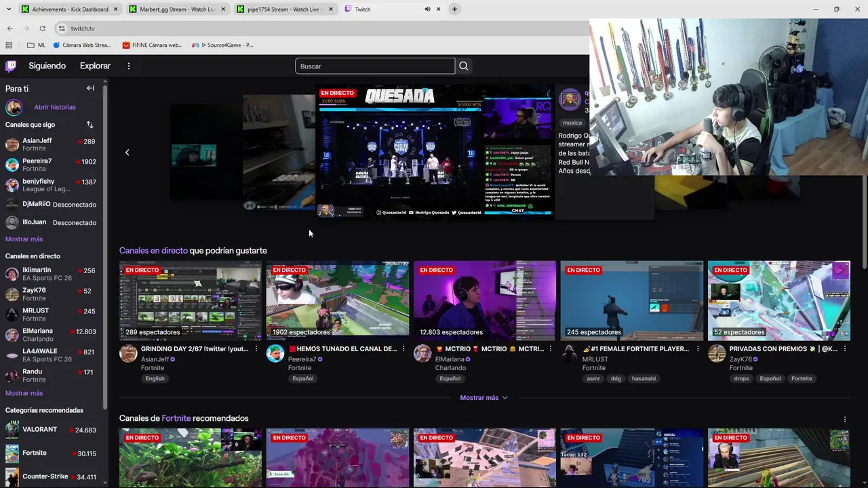The height and width of the screenshot is (488, 868).
Task: Open the Siguiendo navigation tab
Action: [47, 66]
